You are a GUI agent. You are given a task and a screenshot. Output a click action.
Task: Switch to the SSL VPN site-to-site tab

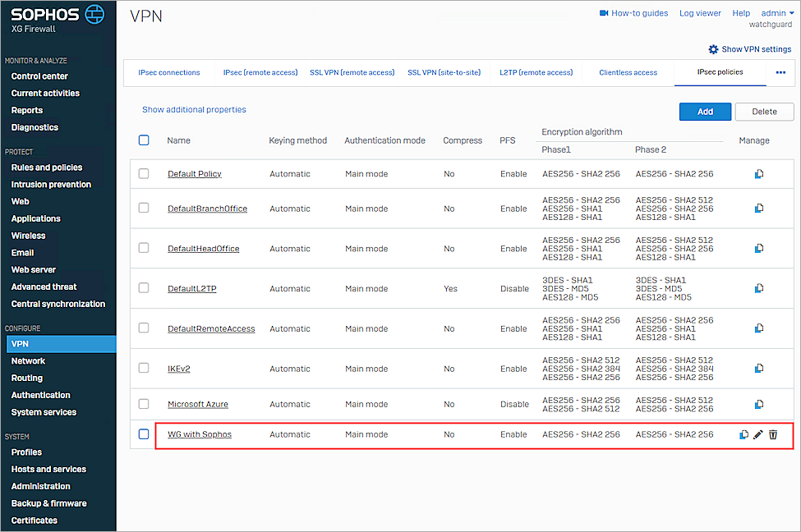(x=443, y=72)
